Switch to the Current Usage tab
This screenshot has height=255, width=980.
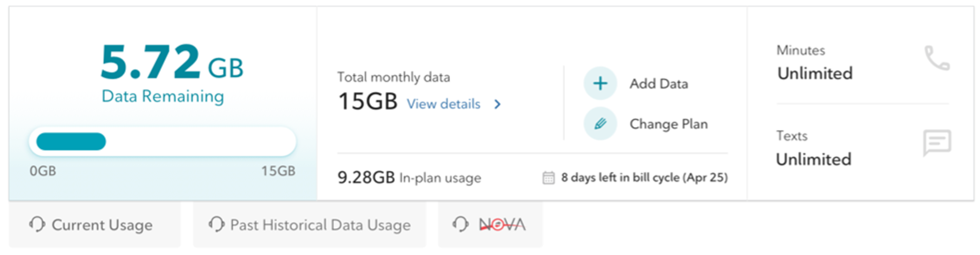102,225
